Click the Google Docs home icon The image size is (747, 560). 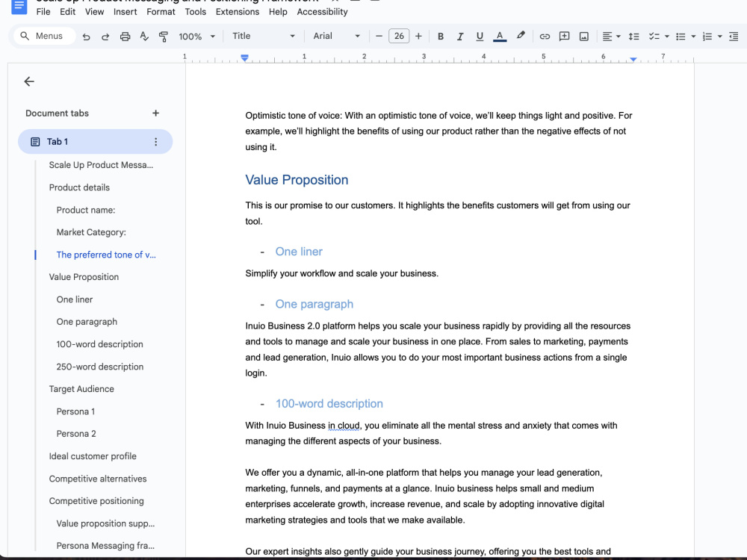(19, 6)
